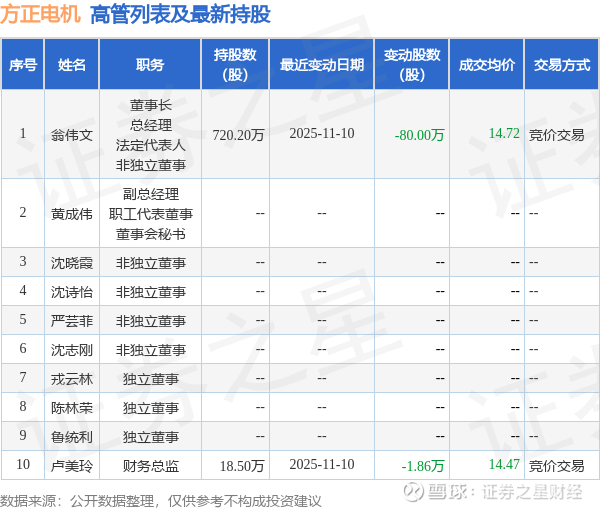Image resolution: width=600 pixels, height=510 pixels.
Task: Click the 持股数(股) column header
Action: (235, 65)
